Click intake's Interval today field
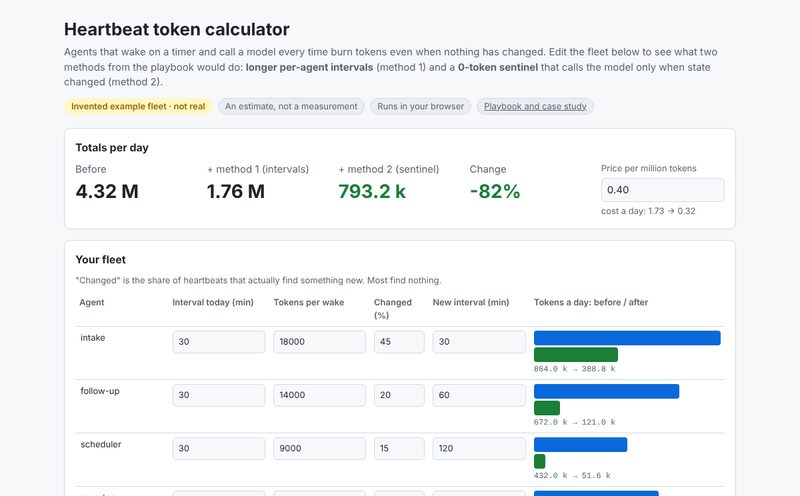 [219, 342]
